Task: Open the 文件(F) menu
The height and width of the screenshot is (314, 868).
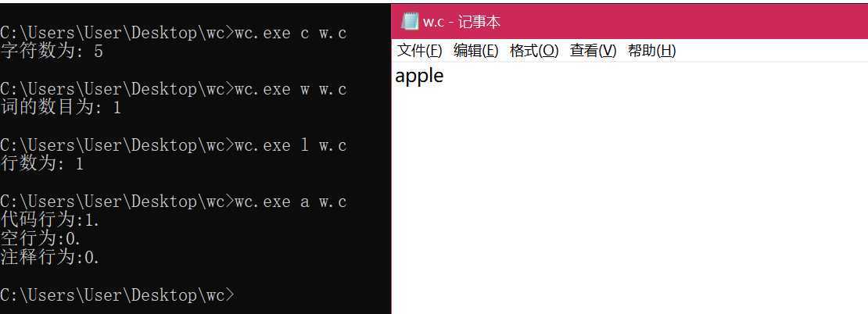Action: tap(420, 51)
